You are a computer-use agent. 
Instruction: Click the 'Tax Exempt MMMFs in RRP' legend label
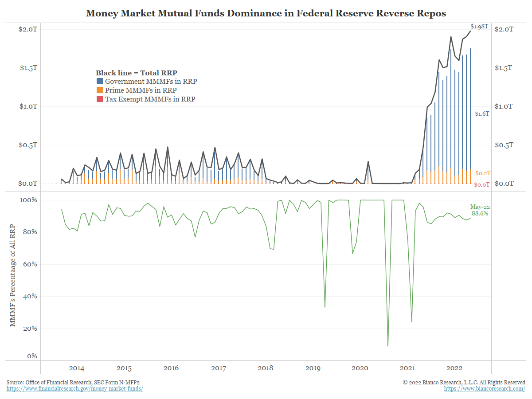tap(150, 99)
